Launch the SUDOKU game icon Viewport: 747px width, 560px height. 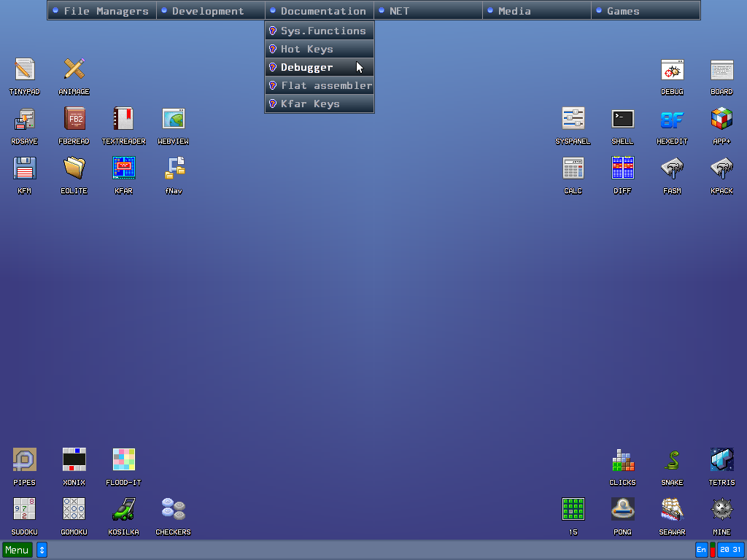click(24, 509)
